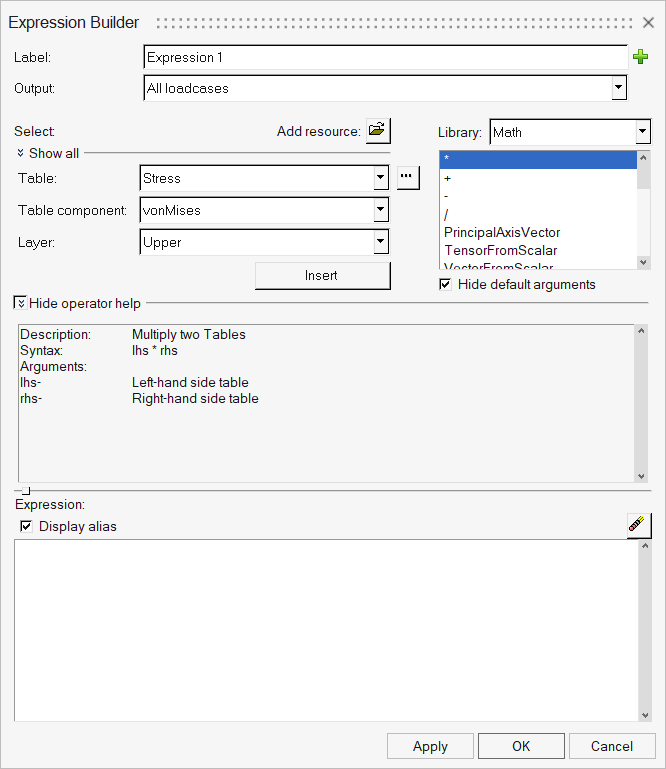Click inside the Label text field
666x769 pixels.
pyautogui.click(x=385, y=58)
